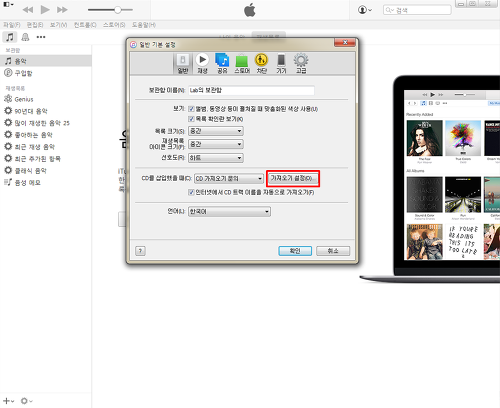Open the account dropdown near search
The image size is (500, 408).
coord(365,10)
